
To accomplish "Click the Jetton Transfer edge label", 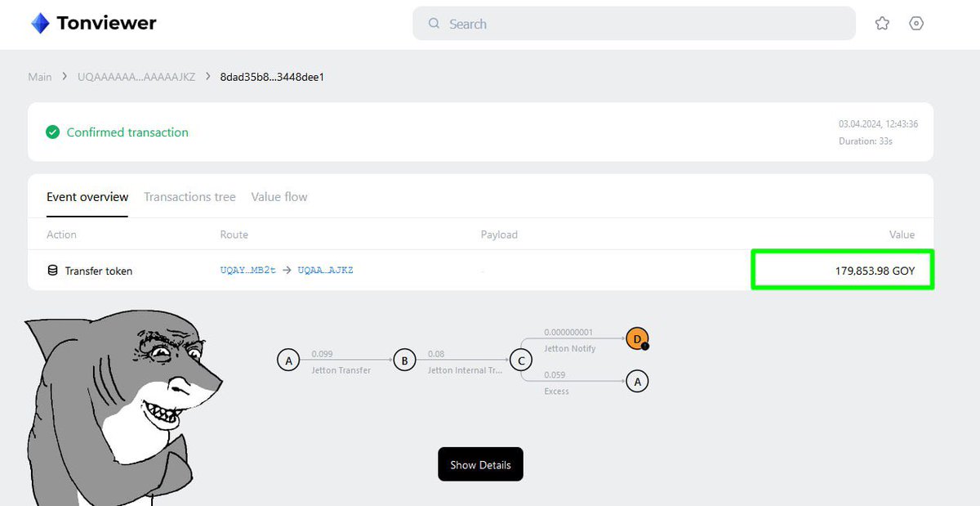I will pyautogui.click(x=341, y=370).
